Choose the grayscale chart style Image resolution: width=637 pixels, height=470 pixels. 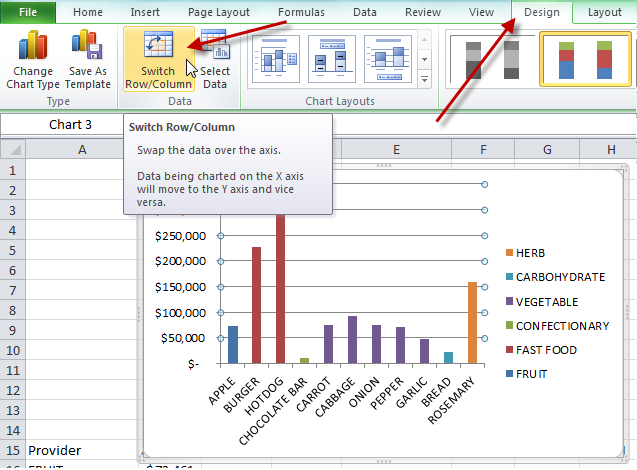coord(492,60)
